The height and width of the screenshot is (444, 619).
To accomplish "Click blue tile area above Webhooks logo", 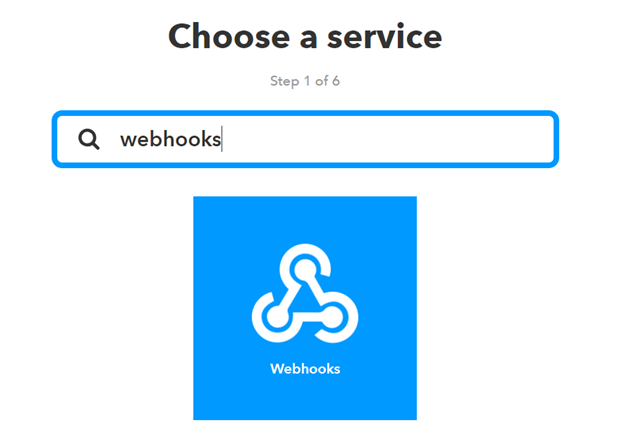I will tap(305, 219).
